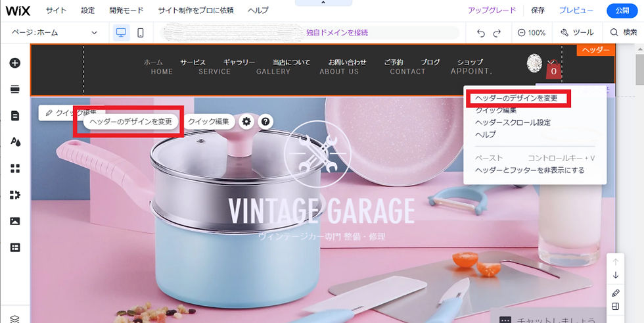Click the プレビュー button
The height and width of the screenshot is (323, 644).
(x=576, y=11)
